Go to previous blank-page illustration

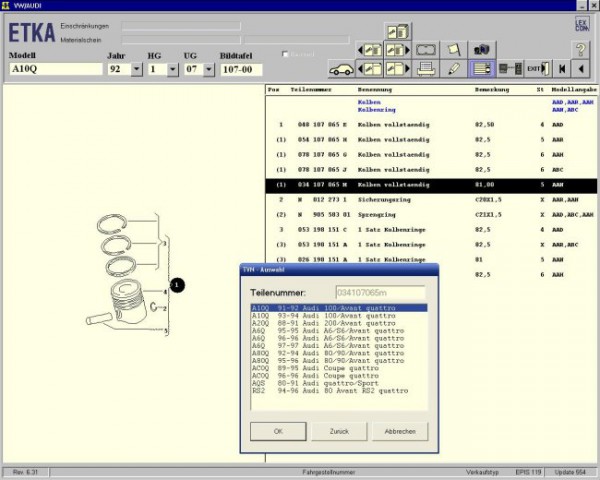coord(370,69)
